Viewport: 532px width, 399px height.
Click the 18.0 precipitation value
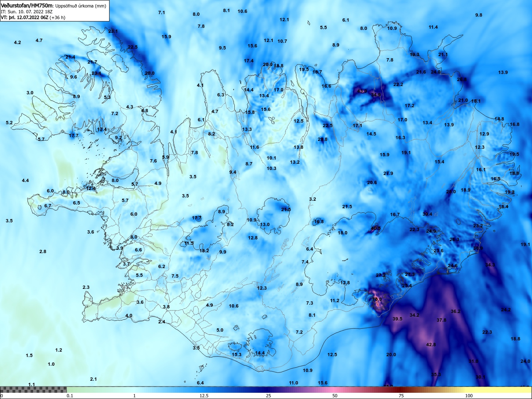[x=342, y=233]
